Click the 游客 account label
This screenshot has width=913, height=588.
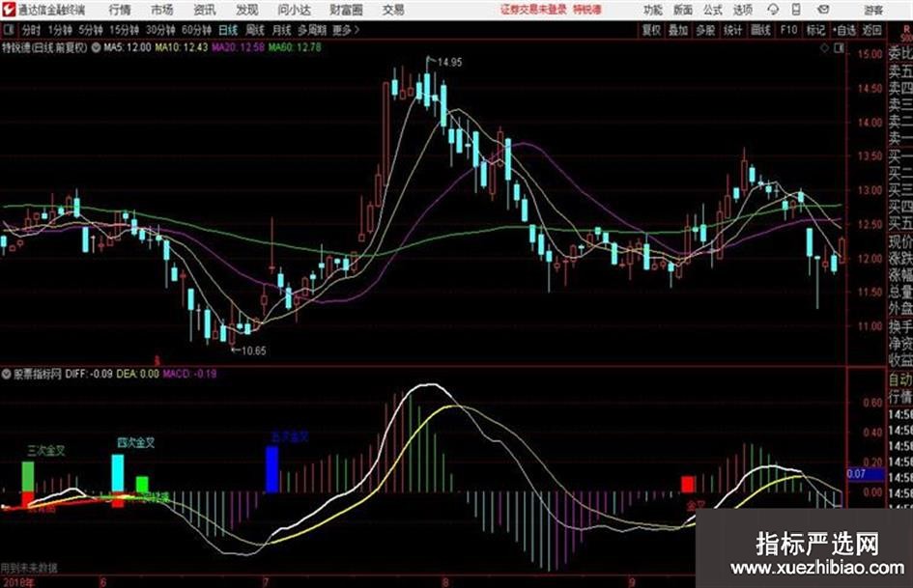pos(873,10)
